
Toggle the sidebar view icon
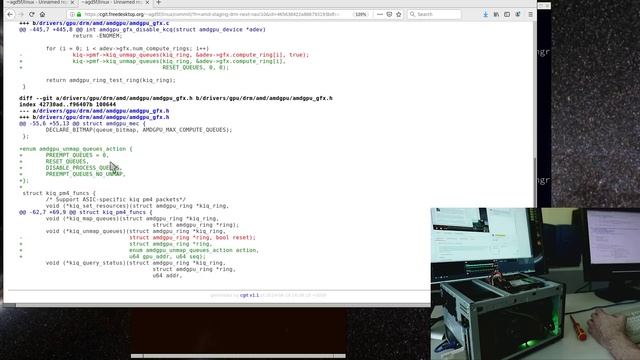507,14
